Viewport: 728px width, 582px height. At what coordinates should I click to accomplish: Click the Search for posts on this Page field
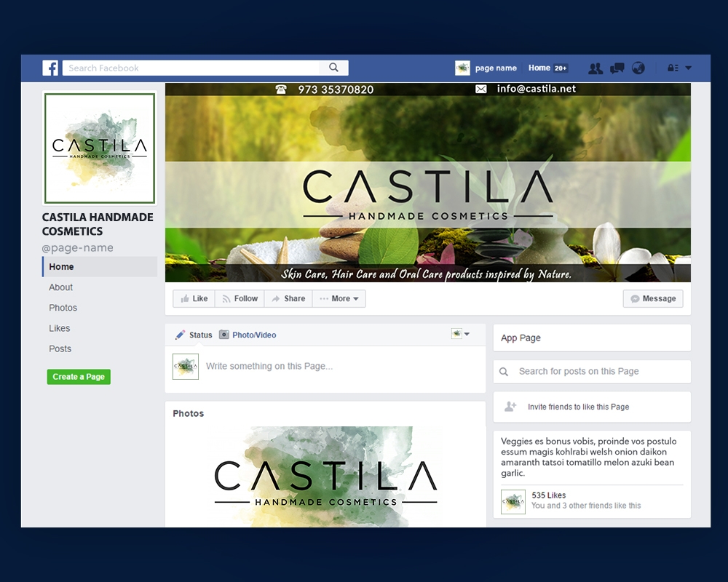(x=591, y=372)
